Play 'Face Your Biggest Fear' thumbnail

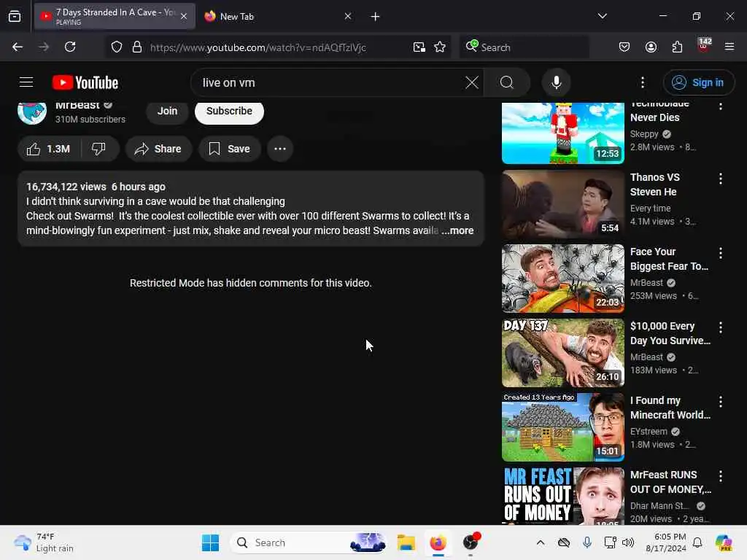[x=562, y=278]
